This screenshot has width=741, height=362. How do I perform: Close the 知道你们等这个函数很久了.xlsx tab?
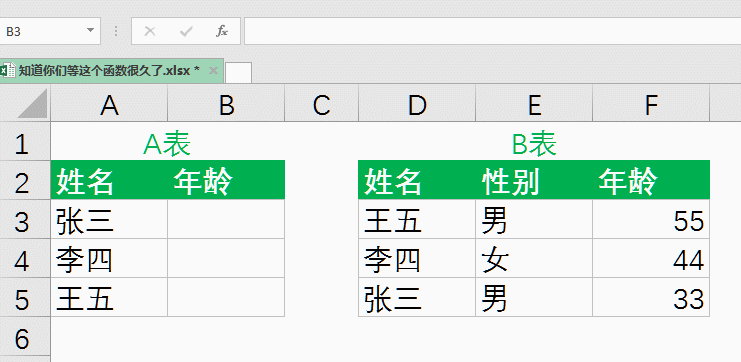pyautogui.click(x=213, y=70)
